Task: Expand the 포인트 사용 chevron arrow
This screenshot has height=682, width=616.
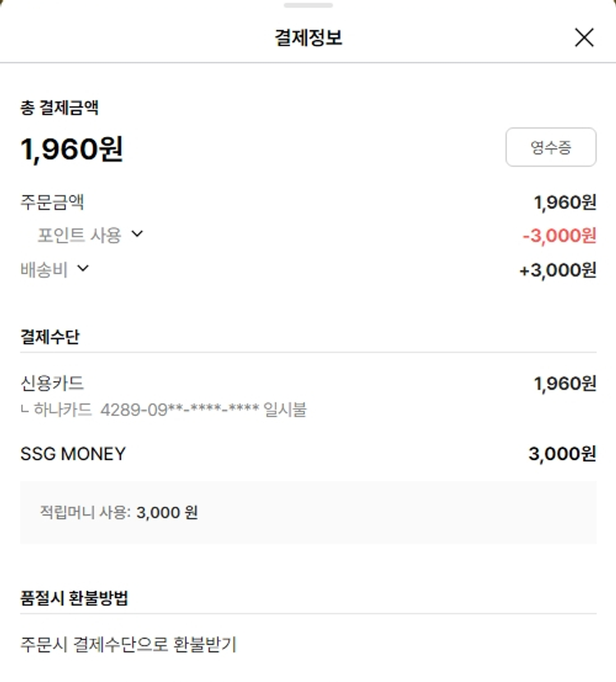Action: [137, 234]
